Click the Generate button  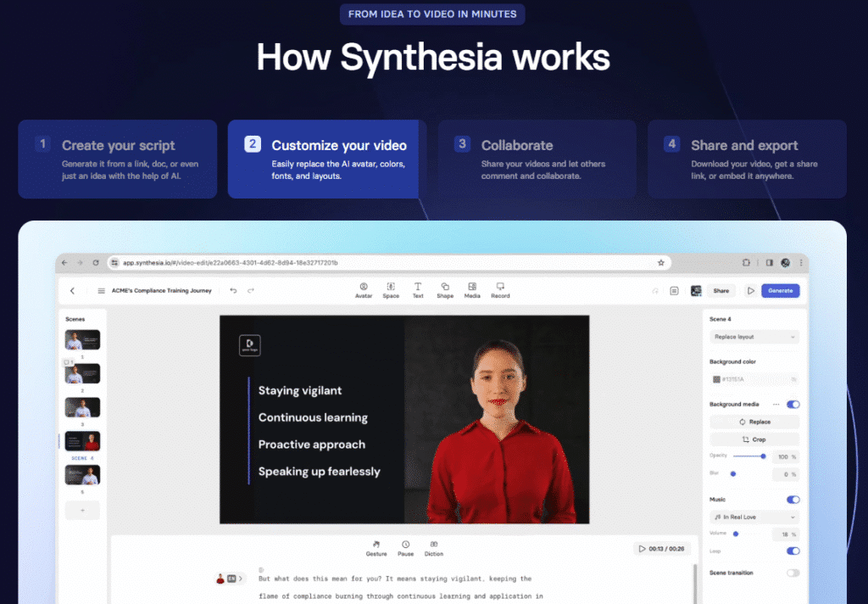[x=781, y=291]
